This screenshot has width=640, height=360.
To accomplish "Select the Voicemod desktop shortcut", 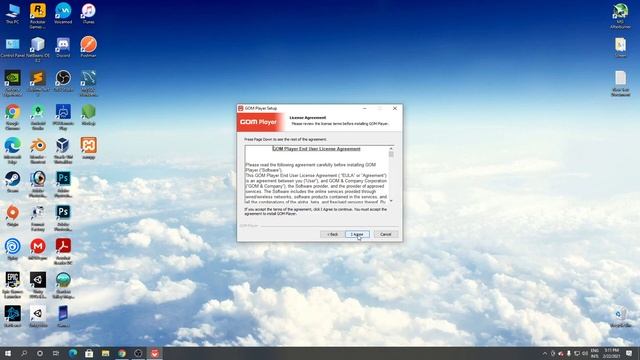I will pos(63,13).
